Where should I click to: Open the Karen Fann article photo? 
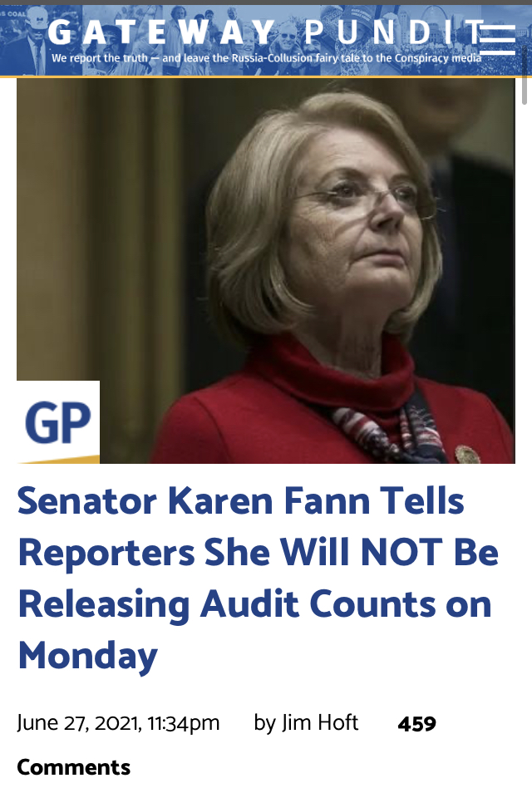(266, 271)
